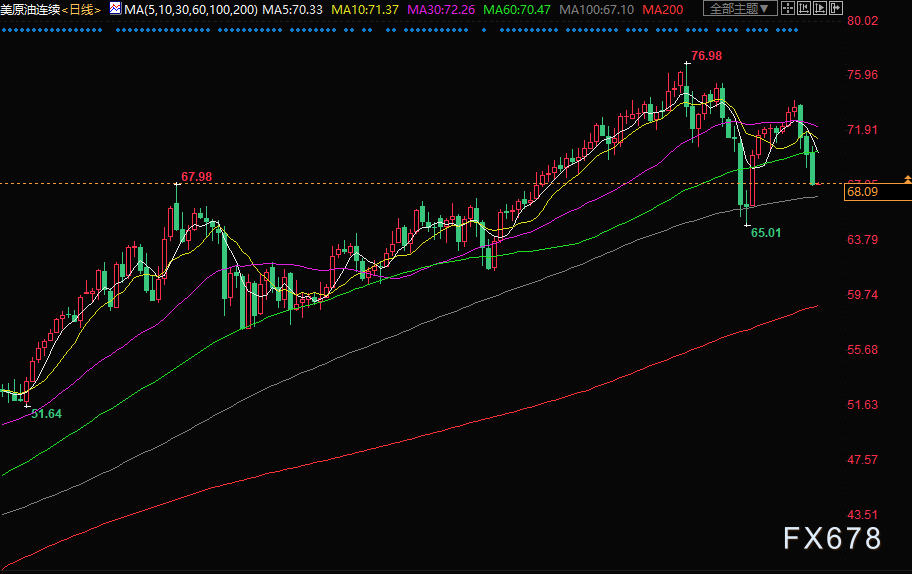The width and height of the screenshot is (912, 574).
Task: Click the 美原油连续 symbol name
Action: [30, 10]
